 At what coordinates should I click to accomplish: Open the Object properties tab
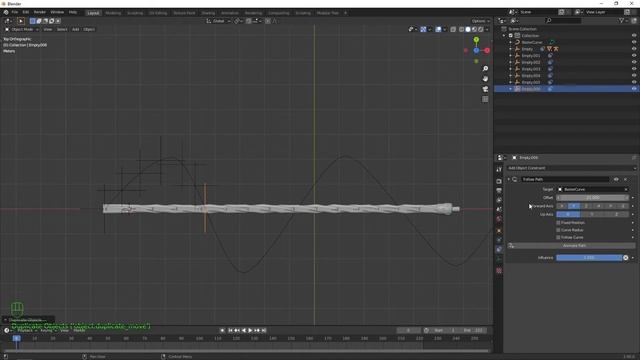(499, 231)
